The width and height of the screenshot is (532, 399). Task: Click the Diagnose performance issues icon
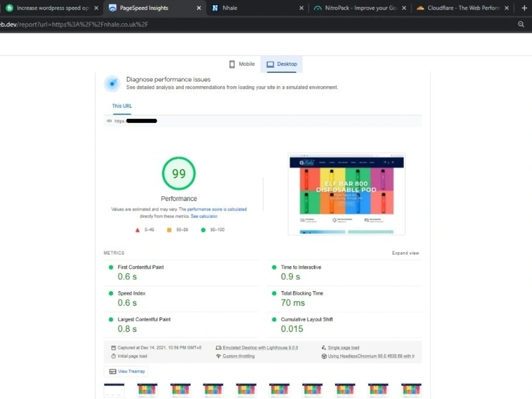coord(112,84)
